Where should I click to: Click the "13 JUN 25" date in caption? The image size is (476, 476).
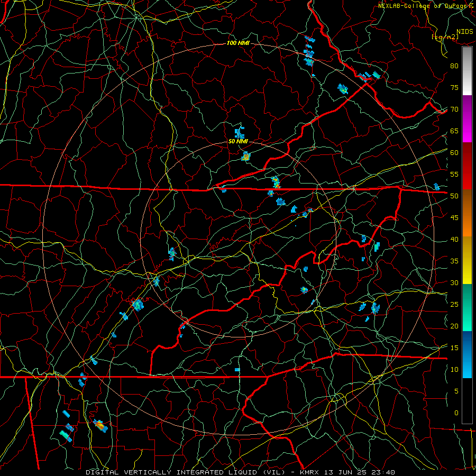pyautogui.click(x=346, y=472)
